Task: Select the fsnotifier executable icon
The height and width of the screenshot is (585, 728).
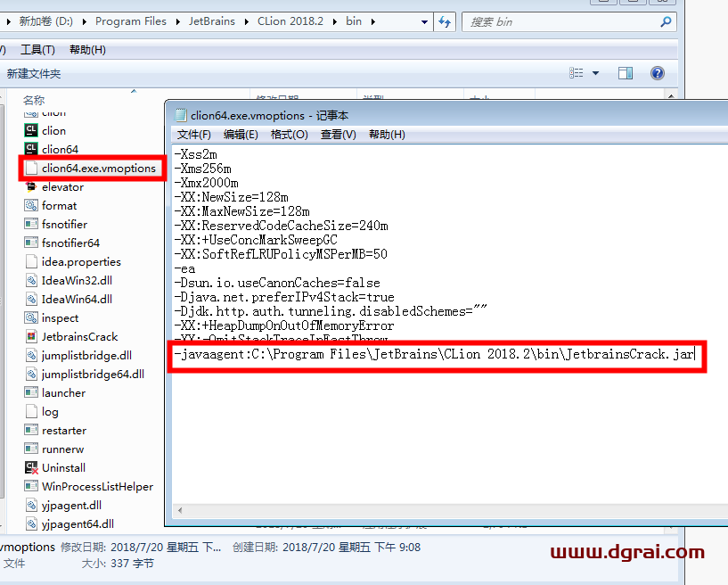Action: click(x=31, y=224)
